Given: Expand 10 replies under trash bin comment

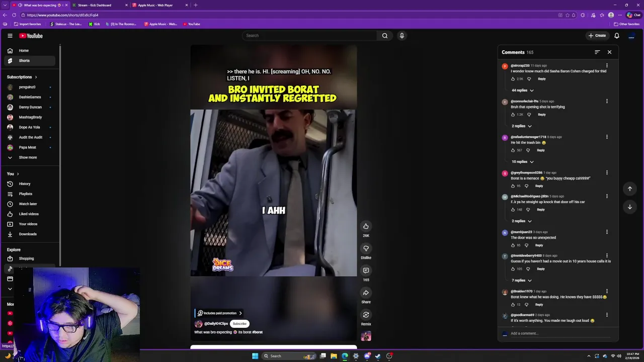Looking at the screenshot, I should [523, 162].
